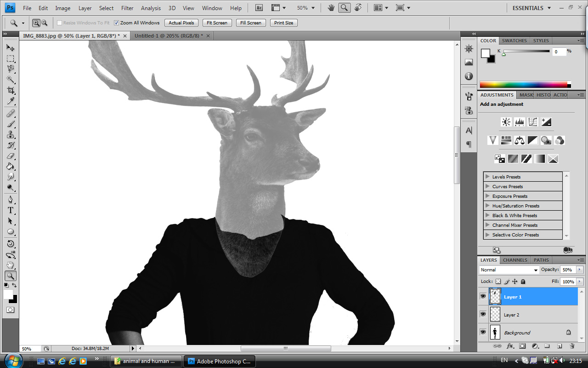Click the Actual Pixels button
This screenshot has height=368, width=588.
(181, 23)
